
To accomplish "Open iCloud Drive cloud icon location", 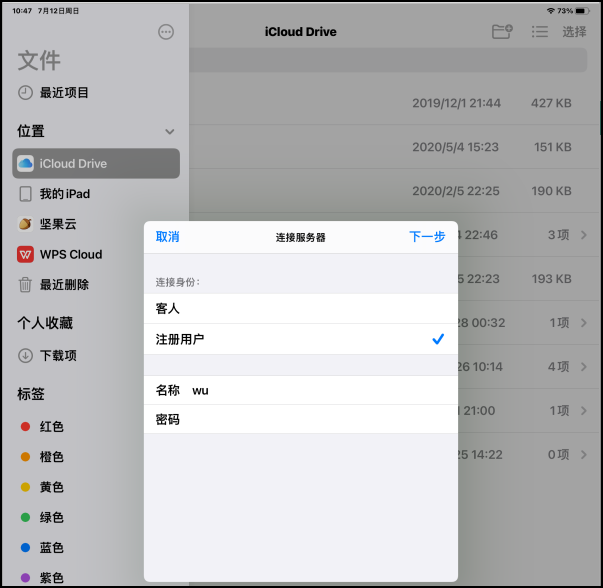I will (x=26, y=164).
